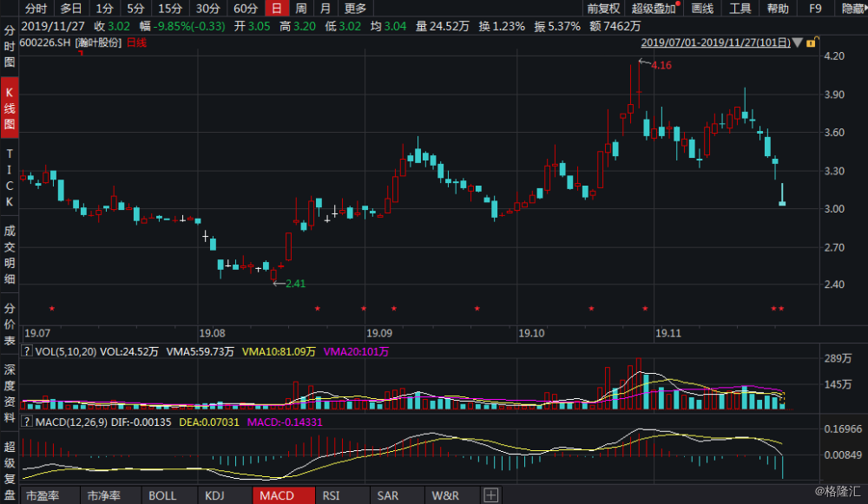Switch indicator to 市盈率
Screen dimensions: 868x504
[43, 495]
